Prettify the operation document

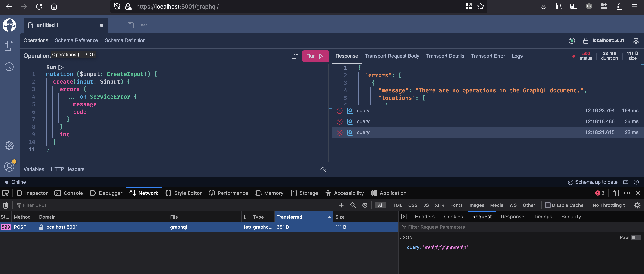(x=294, y=56)
